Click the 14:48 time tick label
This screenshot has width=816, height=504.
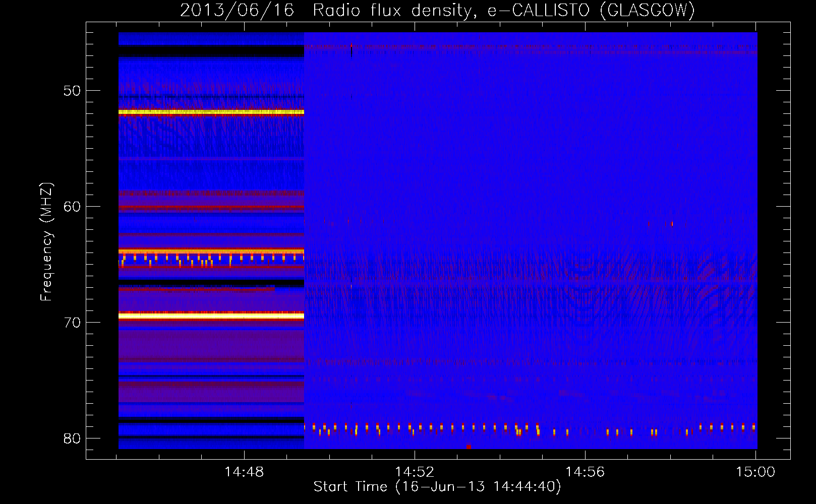point(244,472)
